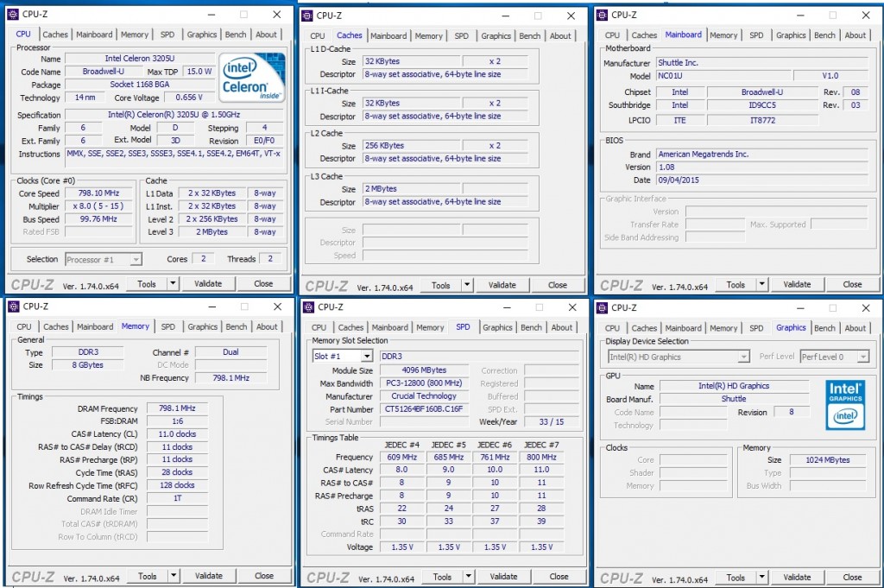Viewport: 884px width, 588px height.
Task: Open the About tab in the Mainboard window
Action: pyautogui.click(x=856, y=35)
